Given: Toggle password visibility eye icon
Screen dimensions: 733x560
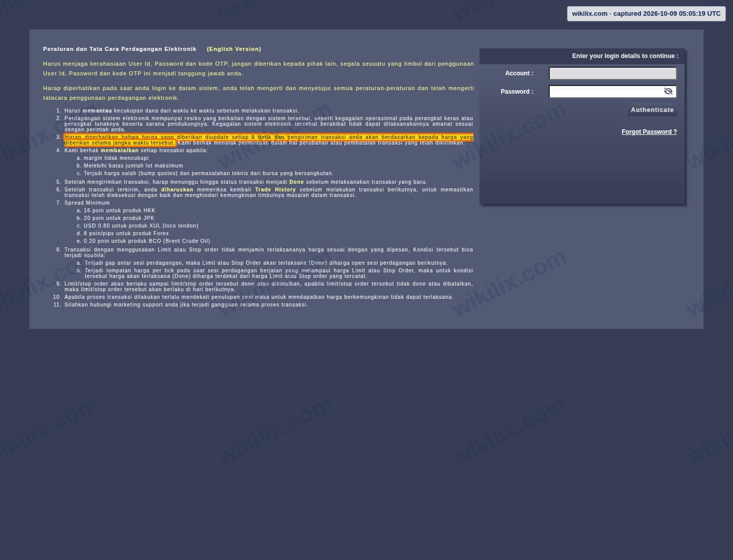Looking at the screenshot, I should click(668, 91).
